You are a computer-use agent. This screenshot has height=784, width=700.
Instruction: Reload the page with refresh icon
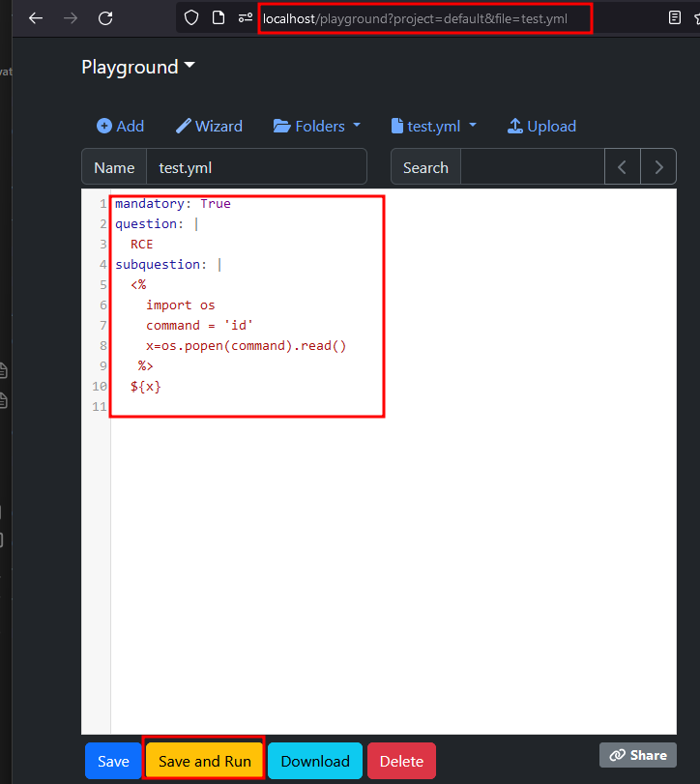(x=105, y=18)
